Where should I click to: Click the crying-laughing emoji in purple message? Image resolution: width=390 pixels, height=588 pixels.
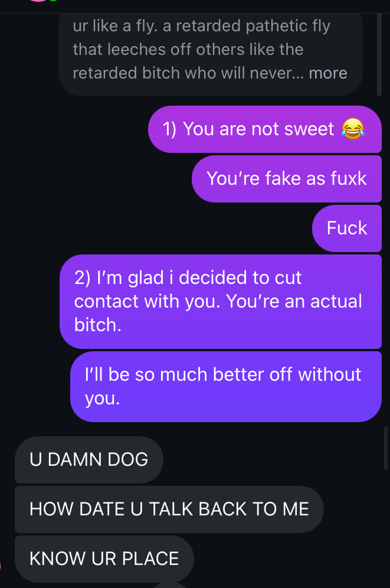pos(353,129)
